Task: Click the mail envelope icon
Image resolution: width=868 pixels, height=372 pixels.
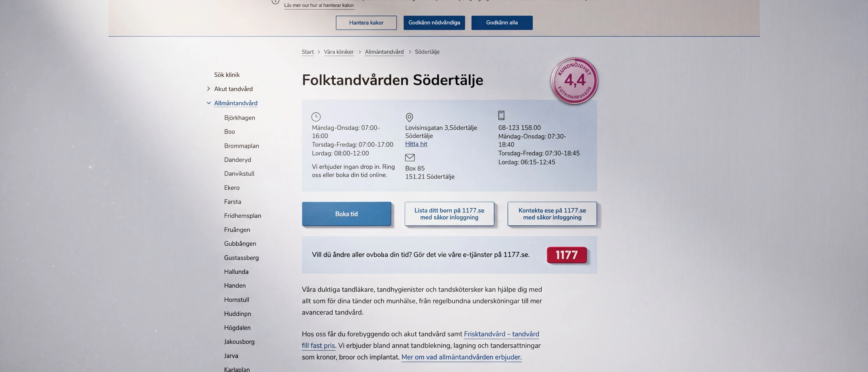Action: click(x=410, y=157)
